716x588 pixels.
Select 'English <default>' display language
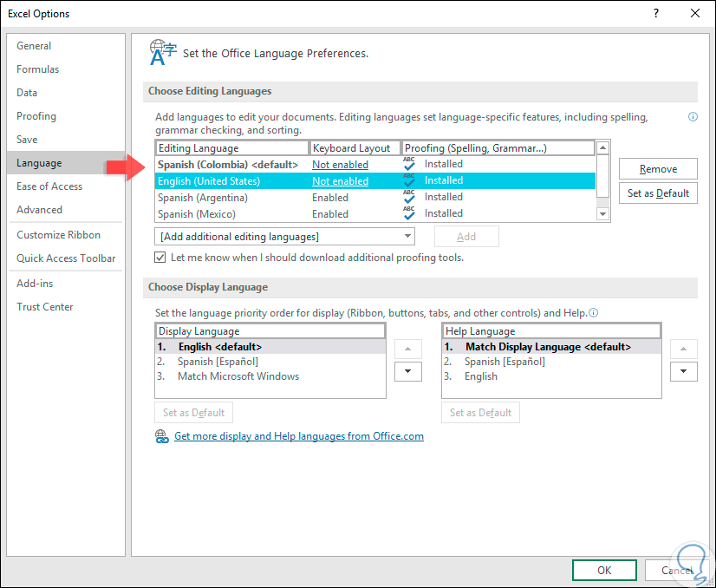click(x=270, y=347)
